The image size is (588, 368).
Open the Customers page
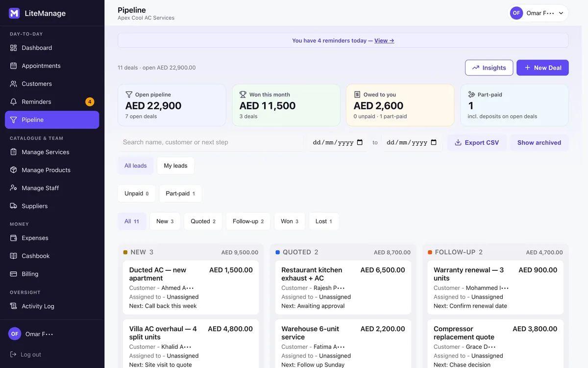click(52, 84)
